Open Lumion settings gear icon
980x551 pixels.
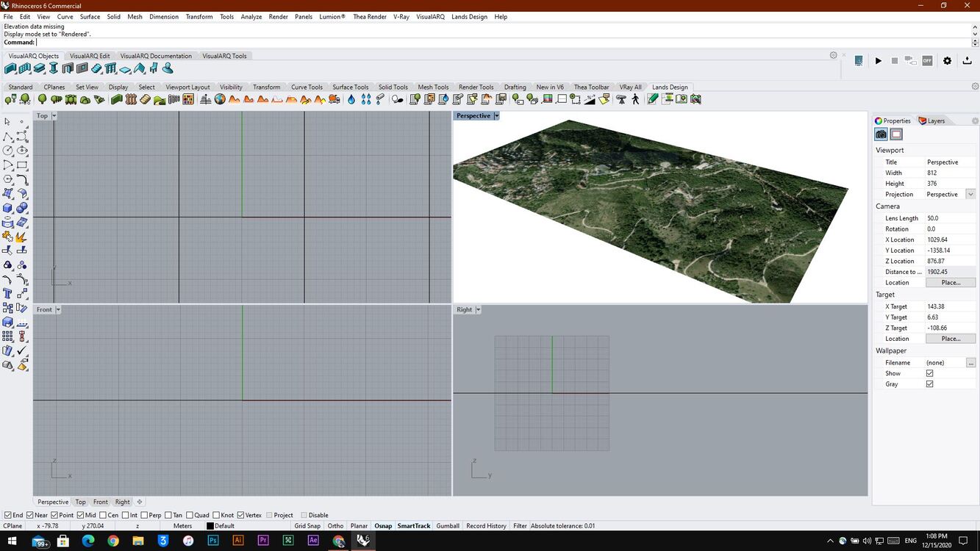(947, 61)
